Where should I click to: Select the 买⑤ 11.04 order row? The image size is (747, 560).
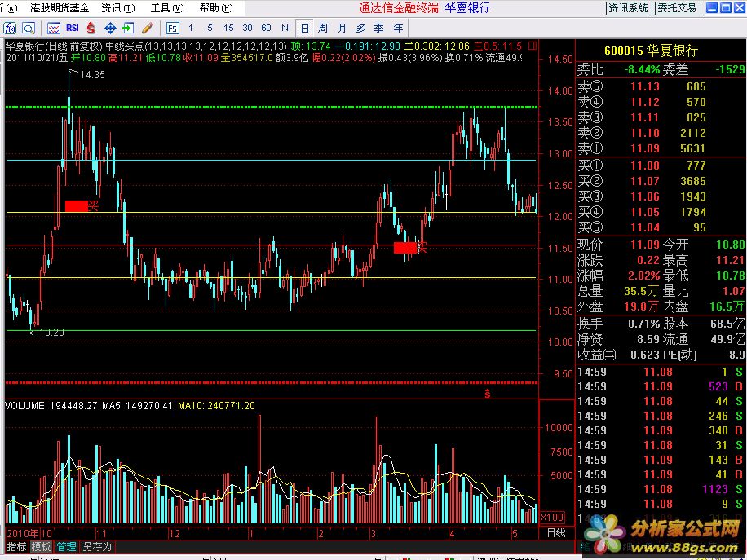coord(661,227)
